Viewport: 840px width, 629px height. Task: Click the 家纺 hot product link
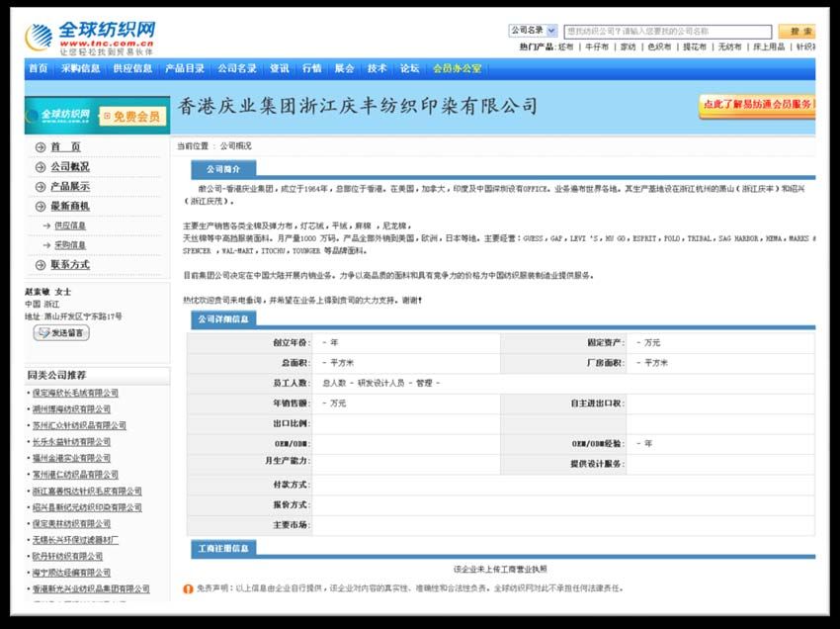[628, 47]
